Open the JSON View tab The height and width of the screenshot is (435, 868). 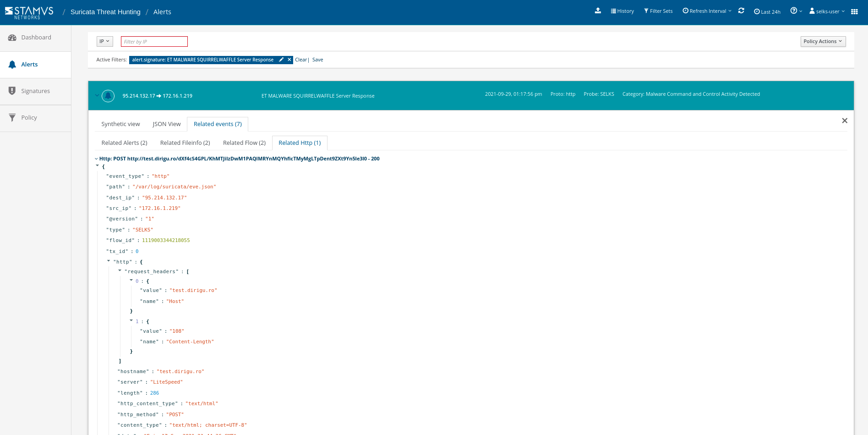(x=166, y=124)
